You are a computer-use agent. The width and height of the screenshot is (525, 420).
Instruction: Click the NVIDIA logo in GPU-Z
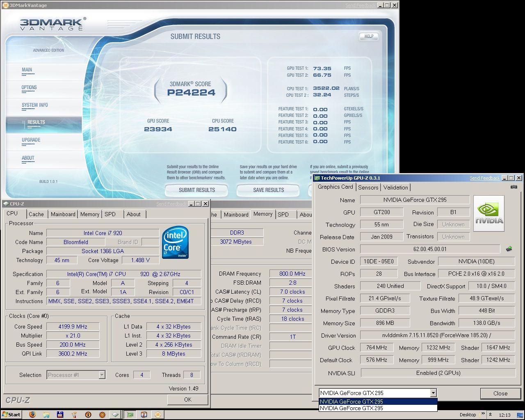489,214
